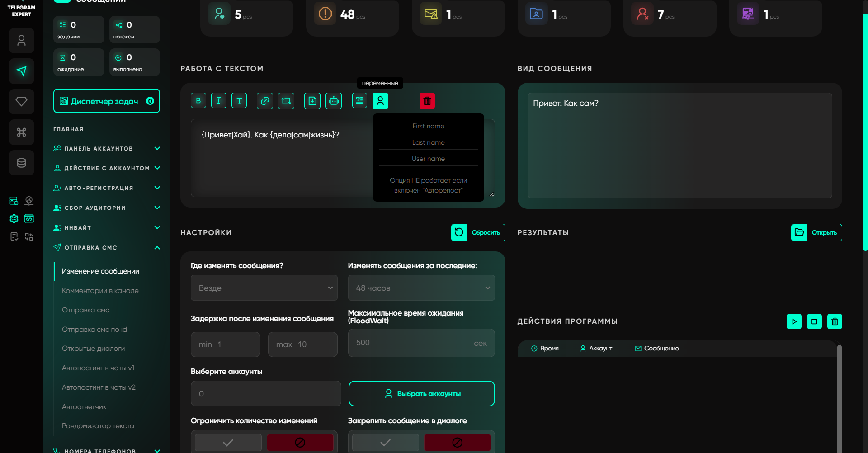868x453 pixels.
Task: Open the Везде dropdown
Action: tap(264, 288)
